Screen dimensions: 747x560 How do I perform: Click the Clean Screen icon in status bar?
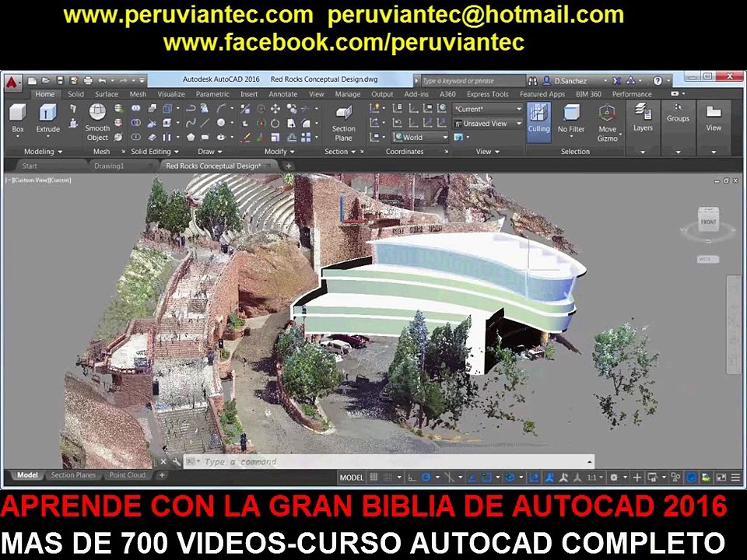click(722, 477)
